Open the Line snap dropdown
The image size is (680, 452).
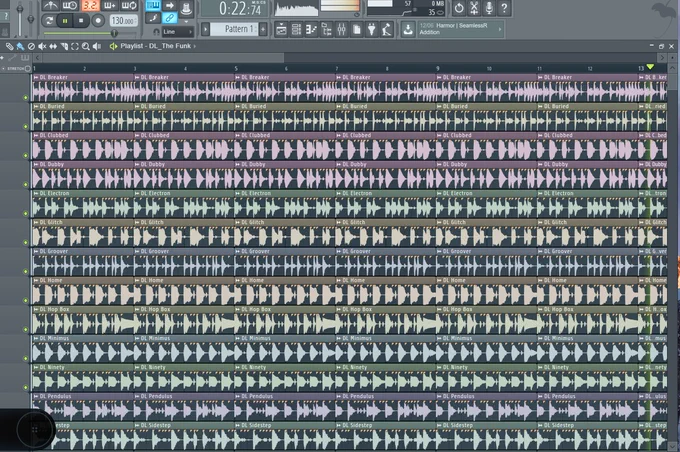tap(178, 32)
